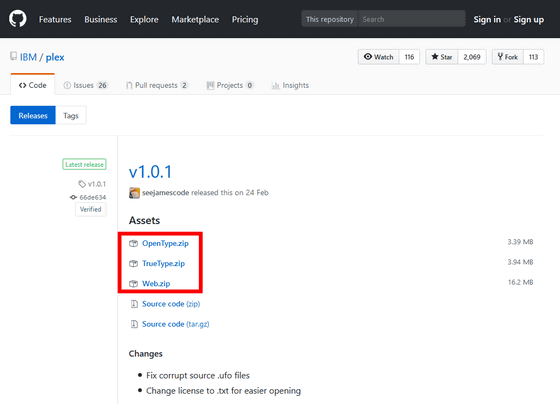Viewport: 560px width, 404px height.
Task: Open the plex repository link
Action: click(55, 57)
